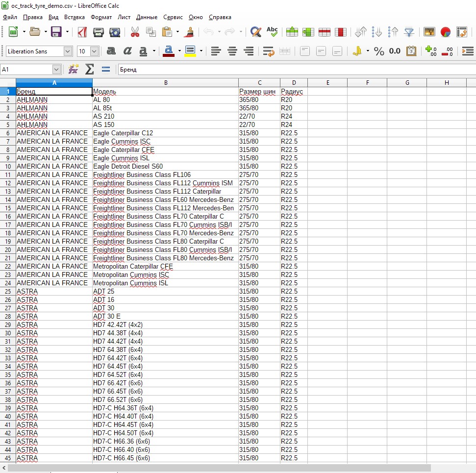Open Find and Replace tool

tap(255, 32)
